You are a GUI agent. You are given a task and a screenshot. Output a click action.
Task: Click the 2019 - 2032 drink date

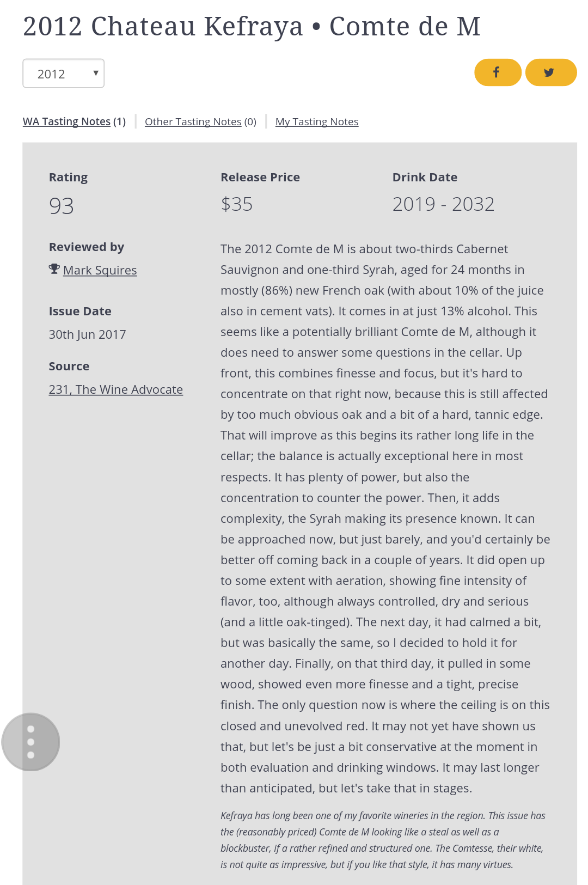coord(443,204)
